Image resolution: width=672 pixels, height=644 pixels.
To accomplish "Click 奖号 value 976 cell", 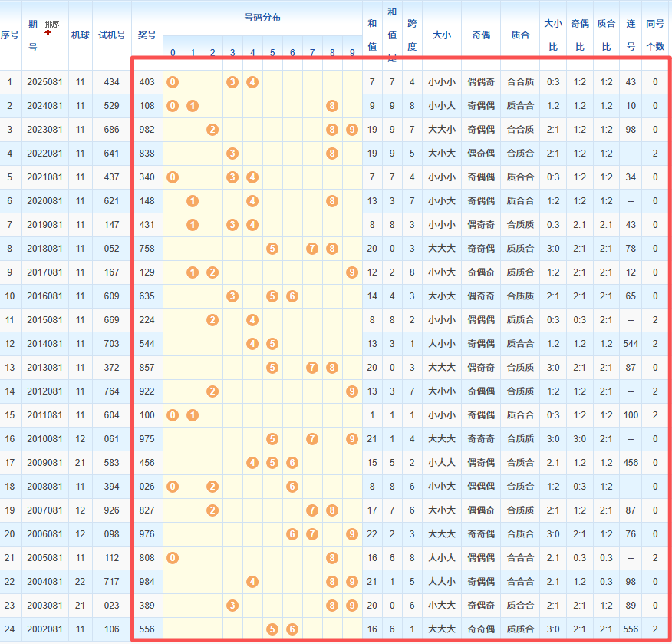I will point(147,534).
